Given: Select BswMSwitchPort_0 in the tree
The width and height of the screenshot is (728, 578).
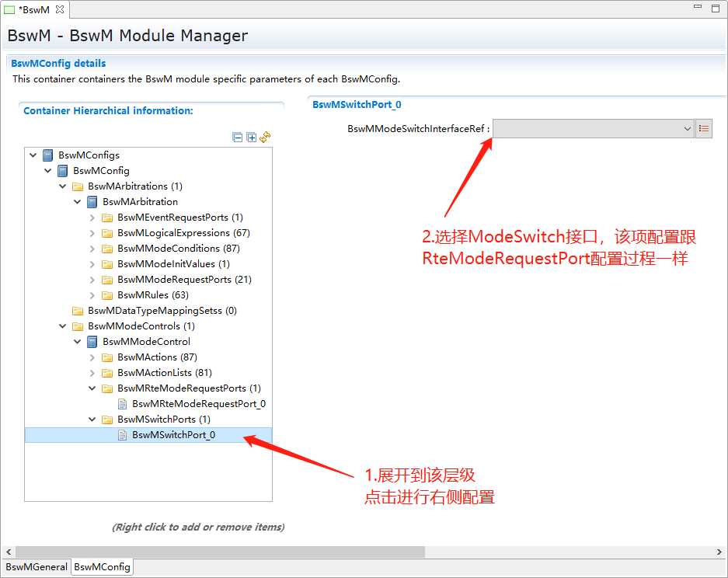Looking at the screenshot, I should (173, 435).
